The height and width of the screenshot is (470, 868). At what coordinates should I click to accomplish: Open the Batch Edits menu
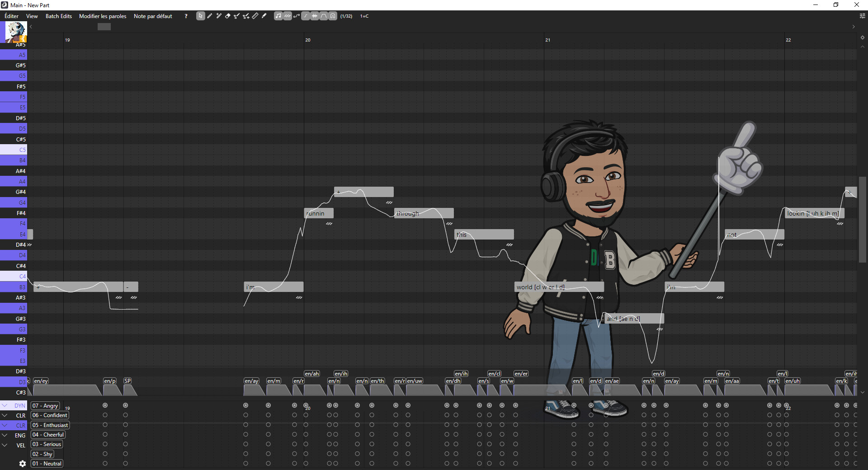59,16
